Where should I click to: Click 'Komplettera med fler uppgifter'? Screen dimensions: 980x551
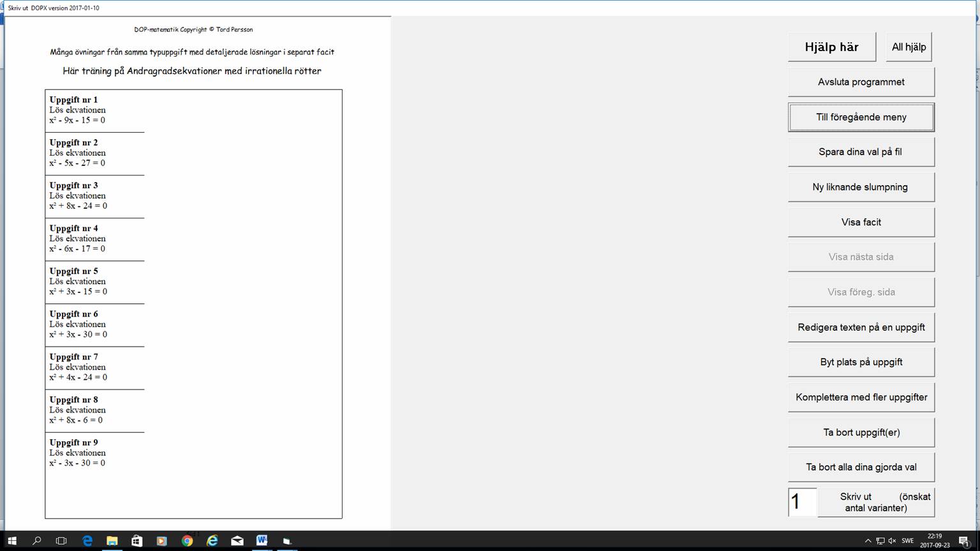point(861,397)
